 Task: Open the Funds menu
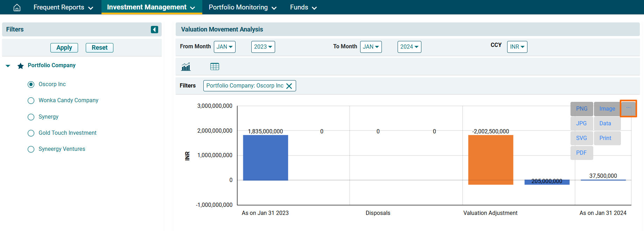click(x=303, y=7)
